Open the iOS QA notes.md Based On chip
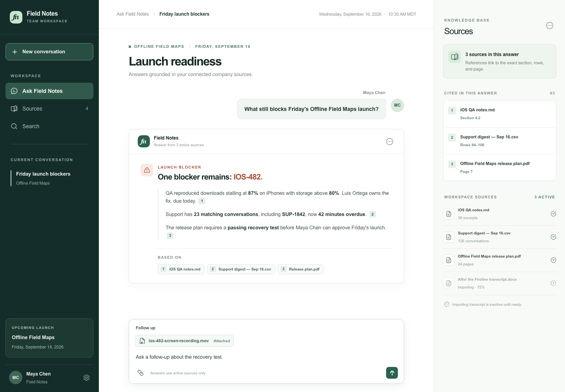This screenshot has width=565, height=392. tap(181, 269)
